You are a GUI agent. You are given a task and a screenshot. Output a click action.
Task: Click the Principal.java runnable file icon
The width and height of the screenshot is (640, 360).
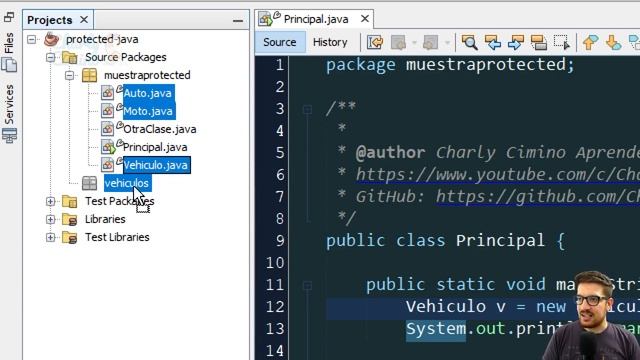tap(108, 147)
